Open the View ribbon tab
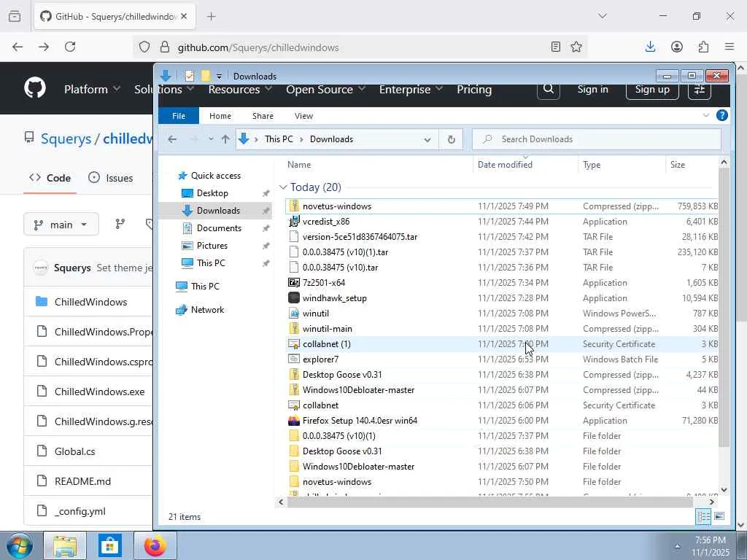Screen dimensions: 747x560 pyautogui.click(x=303, y=116)
